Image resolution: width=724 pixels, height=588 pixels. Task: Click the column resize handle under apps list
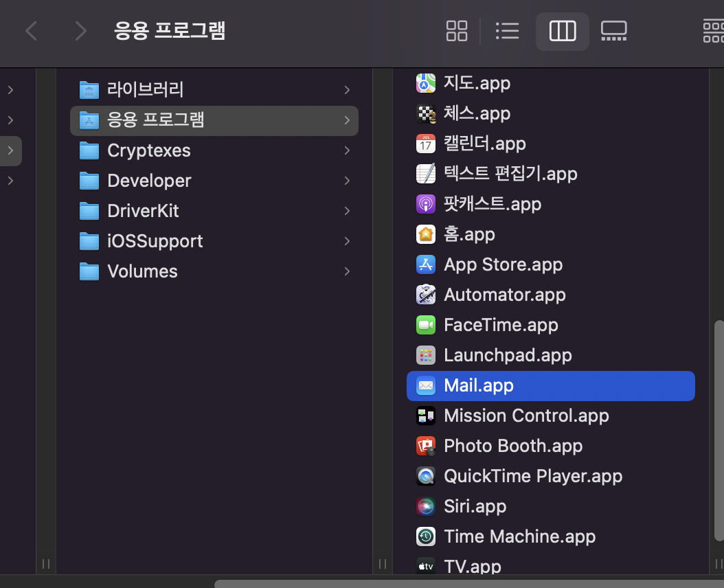719,563
